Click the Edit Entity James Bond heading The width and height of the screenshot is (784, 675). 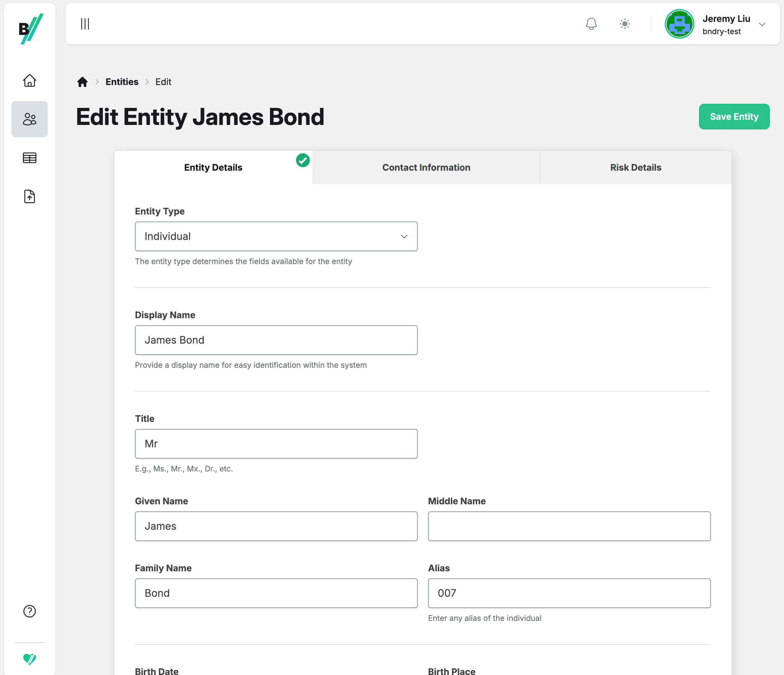tap(200, 117)
